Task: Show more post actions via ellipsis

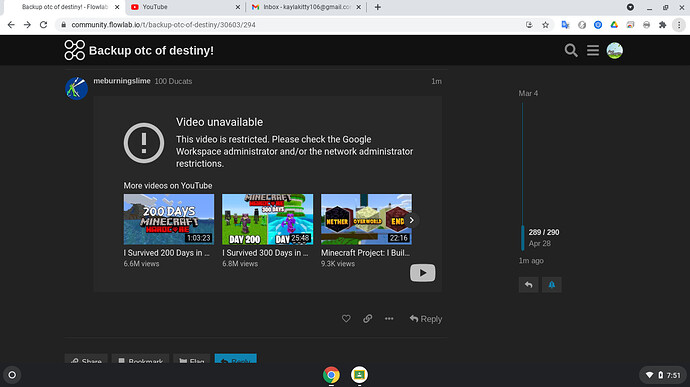Action: [x=389, y=318]
